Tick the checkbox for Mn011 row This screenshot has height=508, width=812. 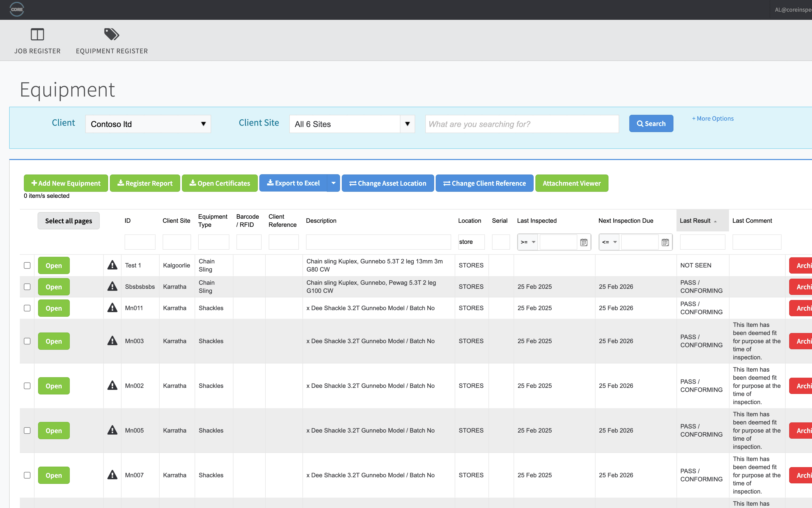tap(27, 308)
